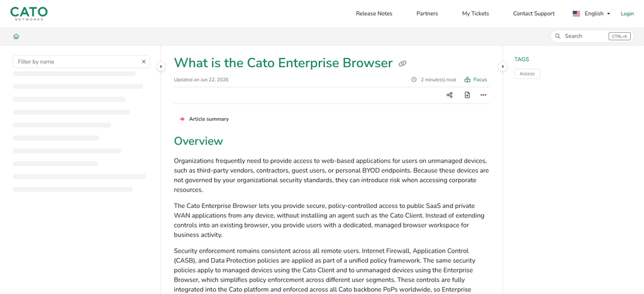
Task: Go to the home breadcrumb icon
Action: (16, 36)
